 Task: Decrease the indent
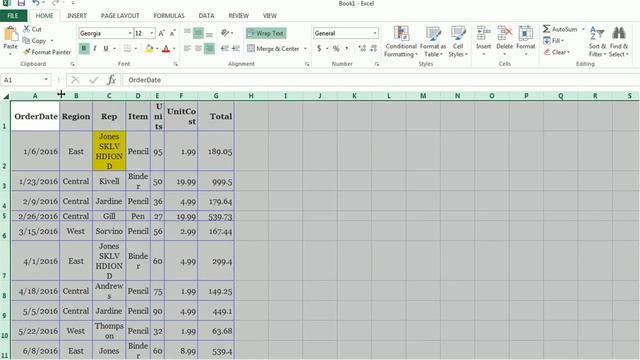224,49
